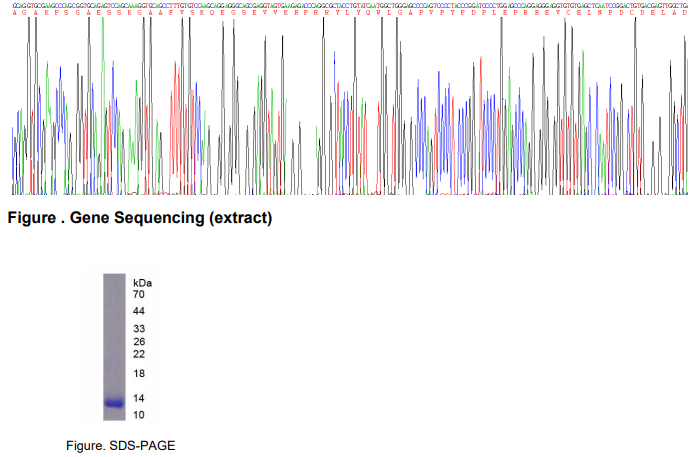Click the 10 kDa marker label

click(139, 414)
